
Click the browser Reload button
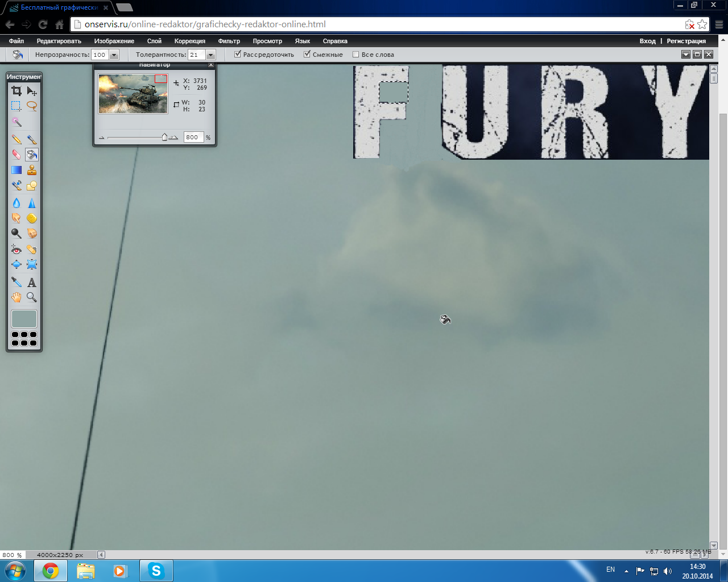click(x=43, y=24)
